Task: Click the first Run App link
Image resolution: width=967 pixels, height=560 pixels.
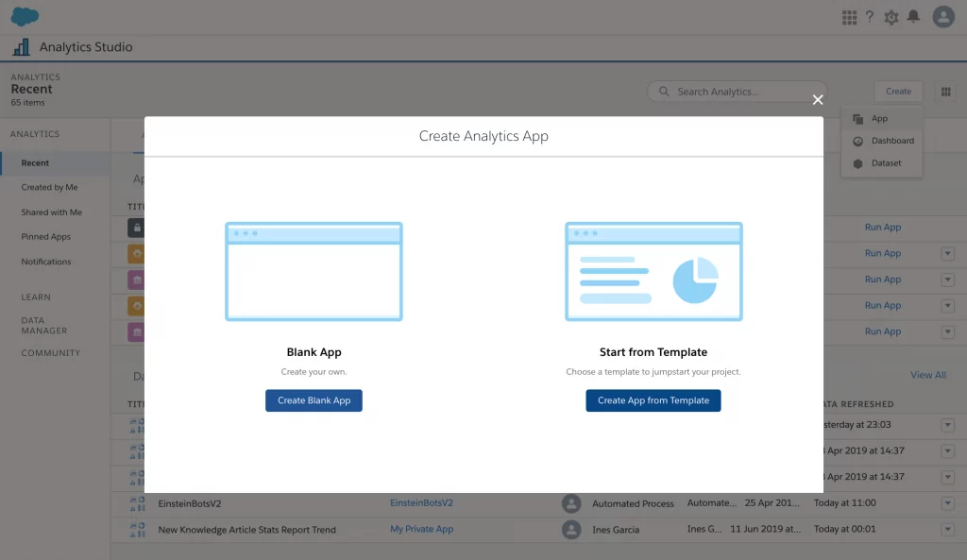Action: click(x=883, y=227)
